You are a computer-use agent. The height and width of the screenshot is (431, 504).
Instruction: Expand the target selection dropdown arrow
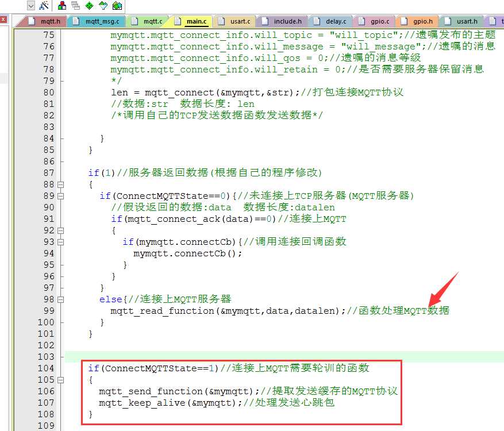[31, 6]
